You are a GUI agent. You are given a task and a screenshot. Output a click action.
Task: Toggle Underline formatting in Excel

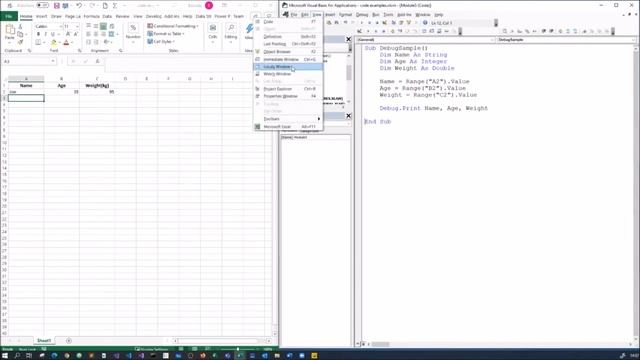[52, 34]
